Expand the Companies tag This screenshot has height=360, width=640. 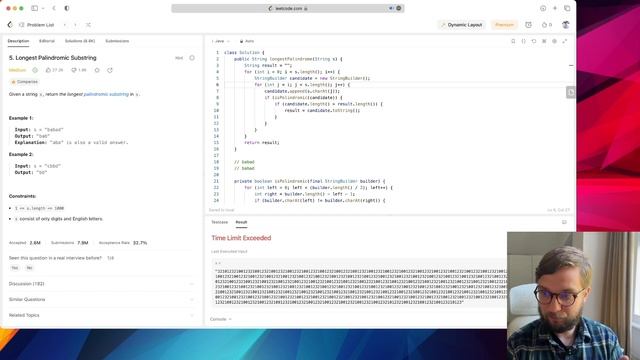pos(24,82)
